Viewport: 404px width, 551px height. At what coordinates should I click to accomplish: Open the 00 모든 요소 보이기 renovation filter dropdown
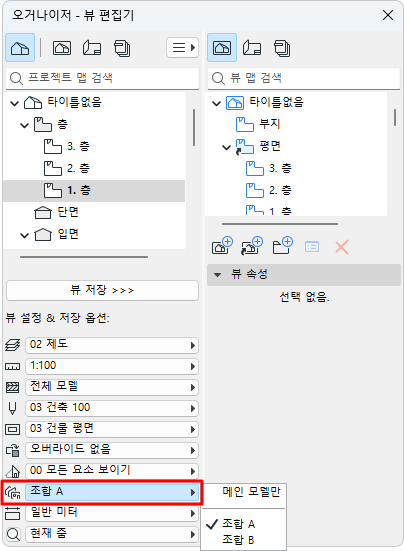[112, 471]
